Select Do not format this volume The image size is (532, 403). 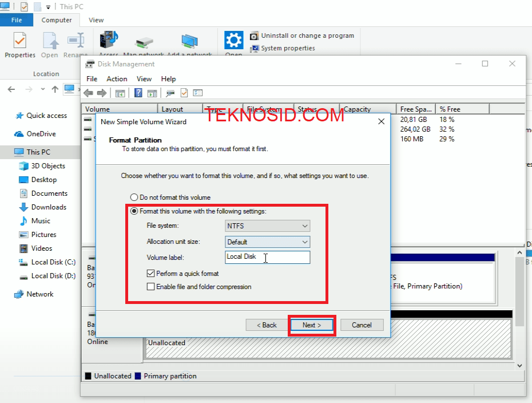170,197
